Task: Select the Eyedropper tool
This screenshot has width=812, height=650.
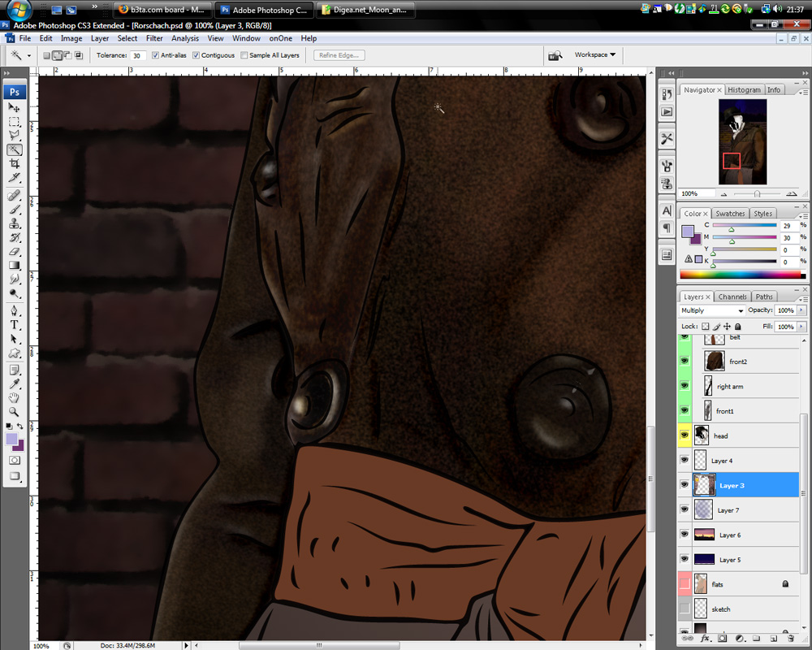Action: [x=14, y=384]
